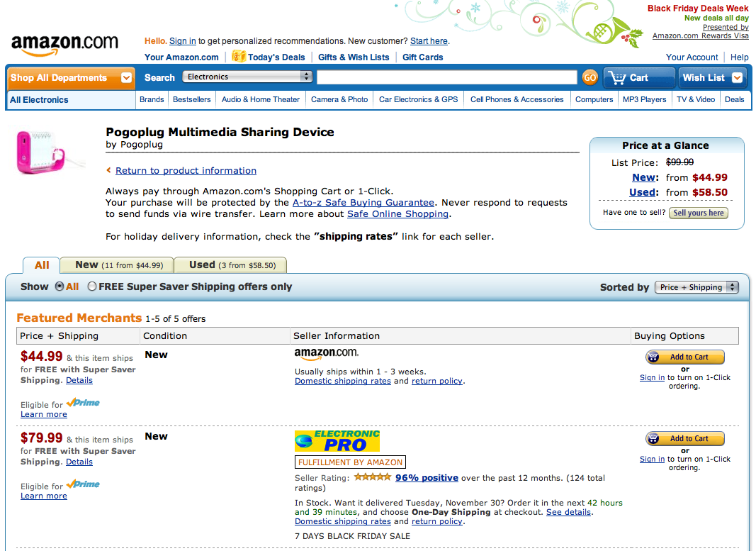Expand the Wish List dropdown arrow
The width and height of the screenshot is (756, 551).
(x=737, y=78)
